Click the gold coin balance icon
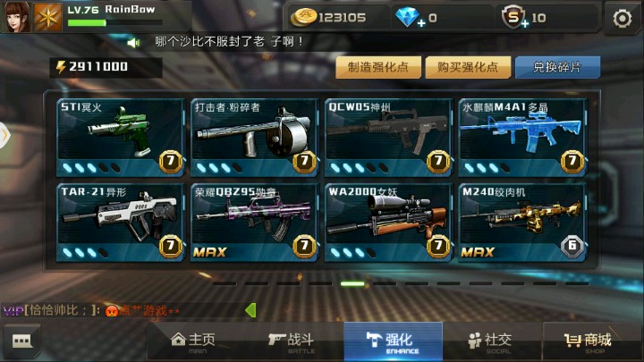 [x=303, y=17]
